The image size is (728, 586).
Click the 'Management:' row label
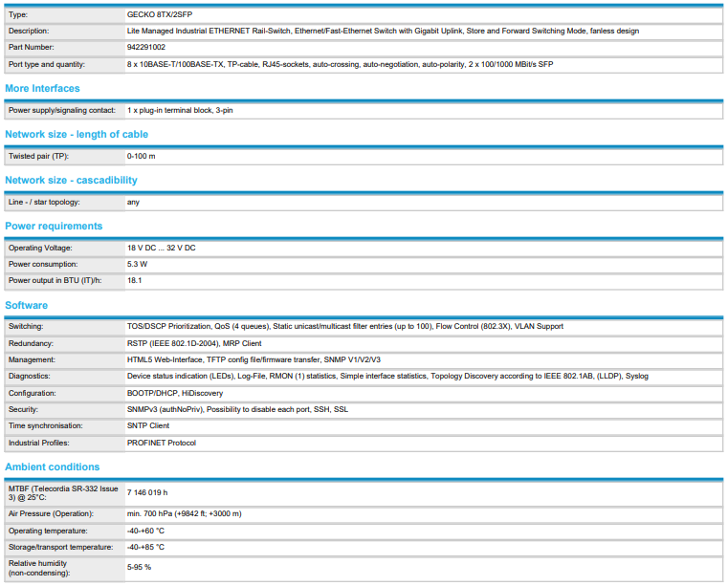coord(32,360)
